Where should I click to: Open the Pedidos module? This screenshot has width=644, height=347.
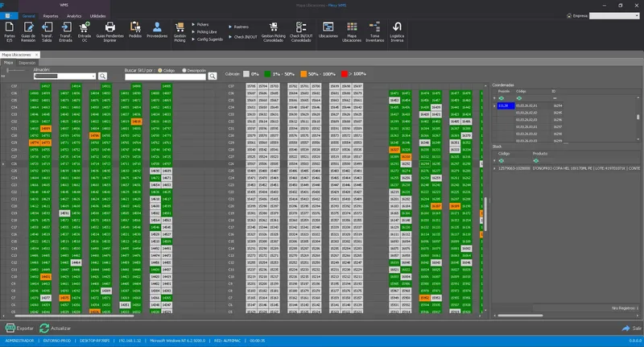135,30
